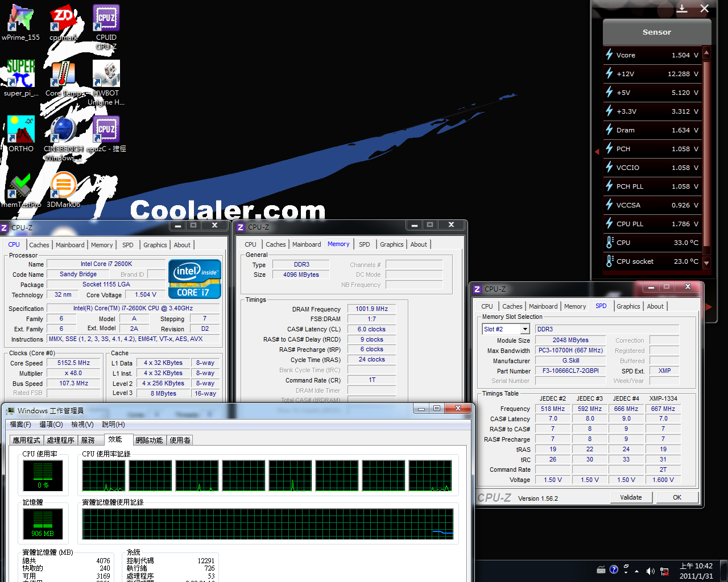Open the Core Temp desktop shortcut

[x=63, y=78]
